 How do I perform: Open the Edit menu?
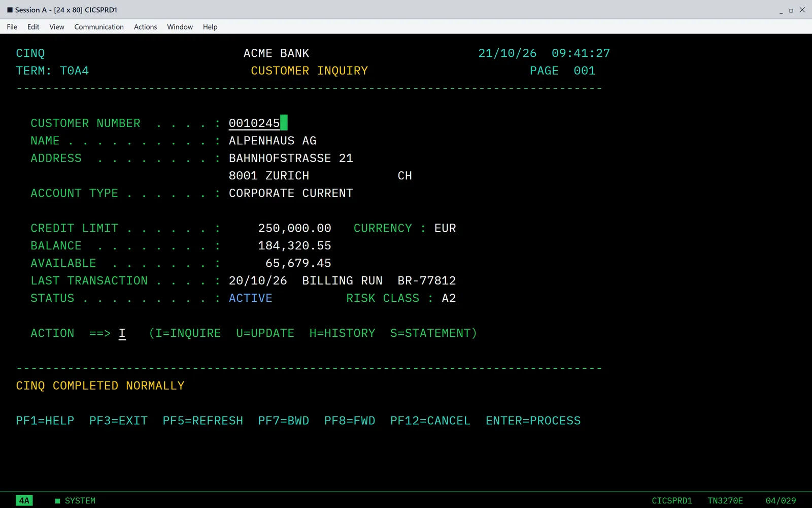[x=33, y=27]
